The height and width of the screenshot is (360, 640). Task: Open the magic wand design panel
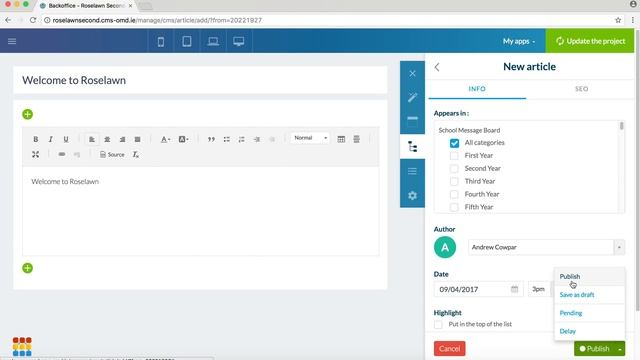tap(412, 97)
